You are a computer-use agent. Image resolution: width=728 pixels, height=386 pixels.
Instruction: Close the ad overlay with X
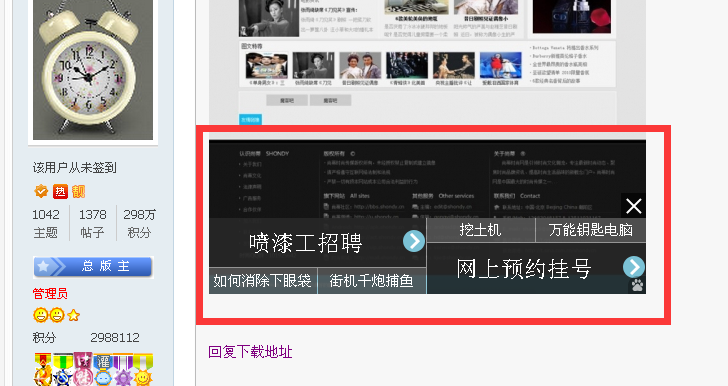click(x=634, y=206)
